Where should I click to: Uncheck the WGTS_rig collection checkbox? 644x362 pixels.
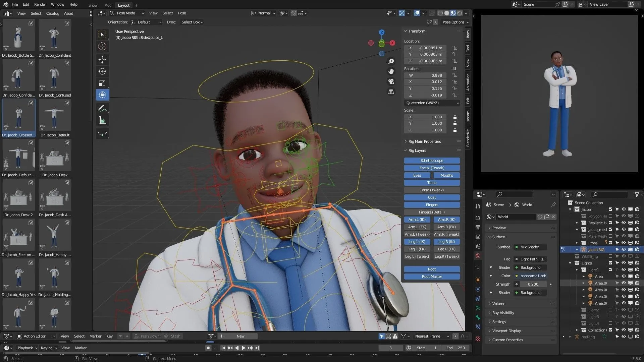tap(610, 256)
